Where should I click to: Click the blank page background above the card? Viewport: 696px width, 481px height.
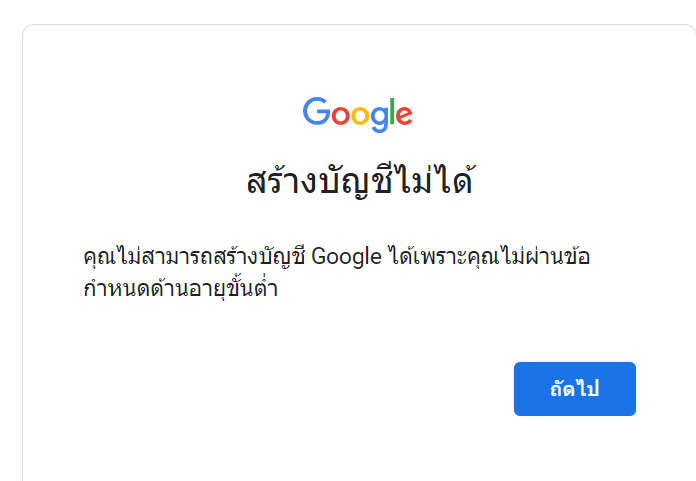click(x=348, y=11)
